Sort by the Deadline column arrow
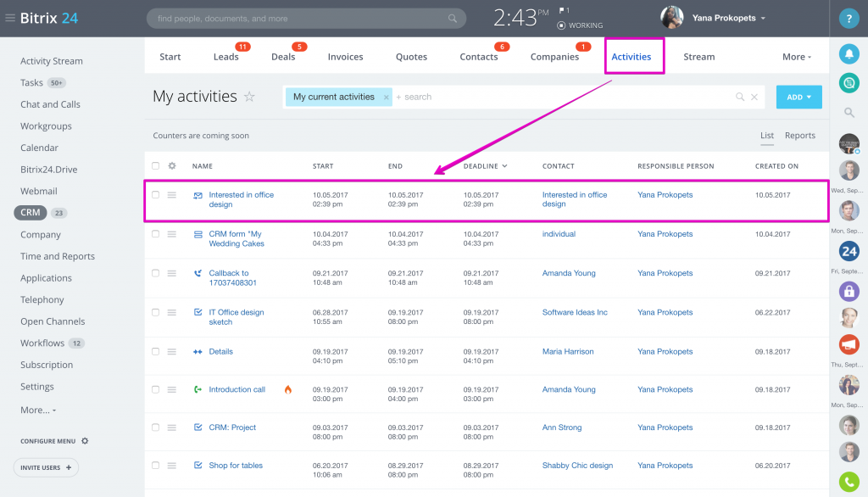The image size is (868, 497). [504, 165]
